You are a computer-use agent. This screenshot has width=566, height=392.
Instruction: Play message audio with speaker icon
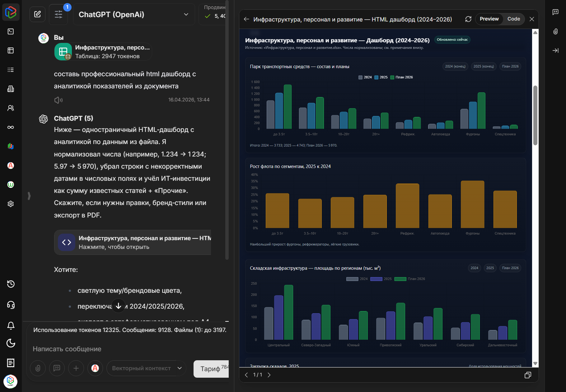(x=58, y=100)
